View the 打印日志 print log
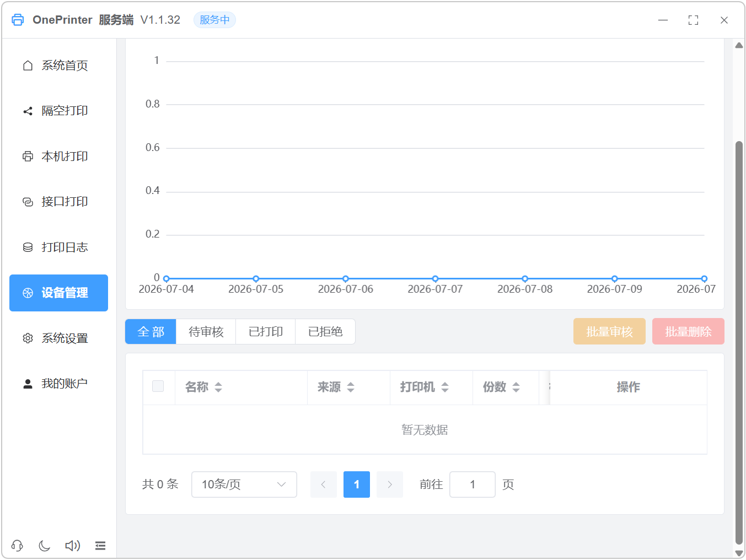This screenshot has width=746, height=560. pyautogui.click(x=58, y=247)
